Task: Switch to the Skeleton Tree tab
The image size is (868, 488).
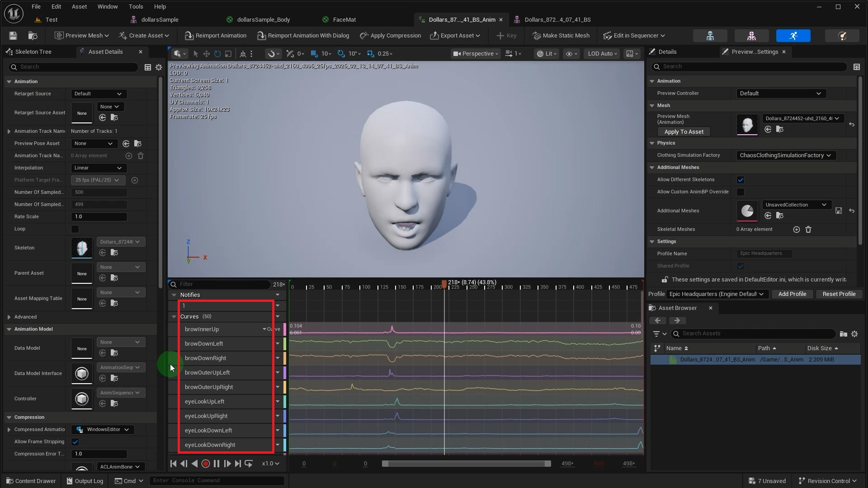Action: pyautogui.click(x=33, y=52)
